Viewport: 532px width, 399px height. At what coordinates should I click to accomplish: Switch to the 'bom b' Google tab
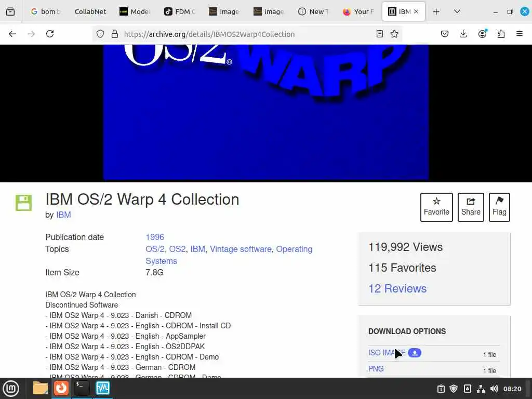click(x=46, y=11)
